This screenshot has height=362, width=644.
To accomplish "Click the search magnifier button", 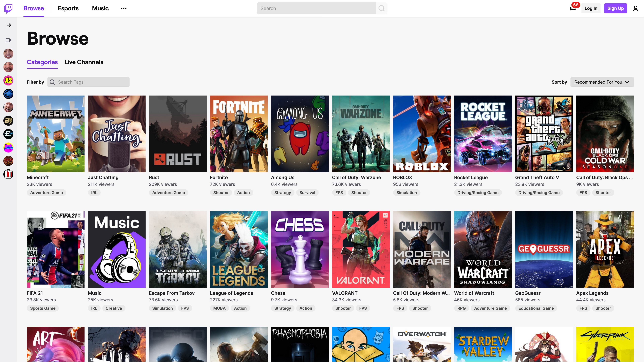I will [382, 8].
